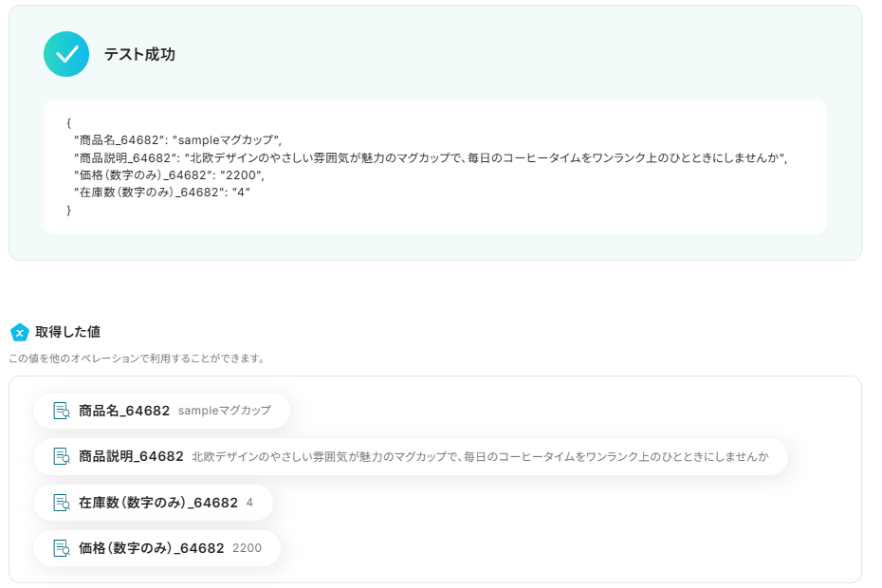Click the テスト成功 heading
882x588 pixels.
(x=139, y=55)
